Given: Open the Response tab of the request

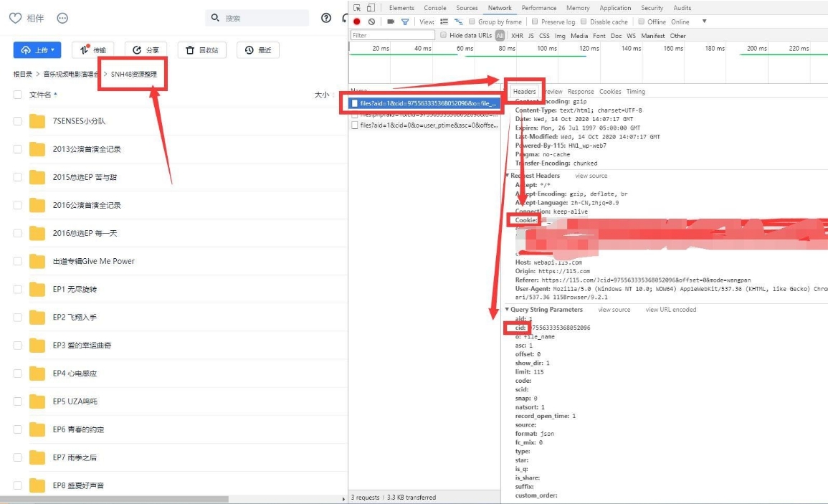Looking at the screenshot, I should pos(581,92).
